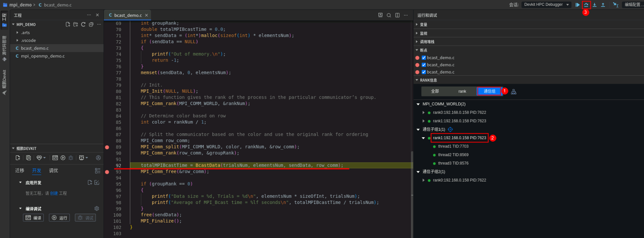Select thread2 TID:8569
Viewport: 644px width, 238px height.
pyautogui.click(x=453, y=155)
